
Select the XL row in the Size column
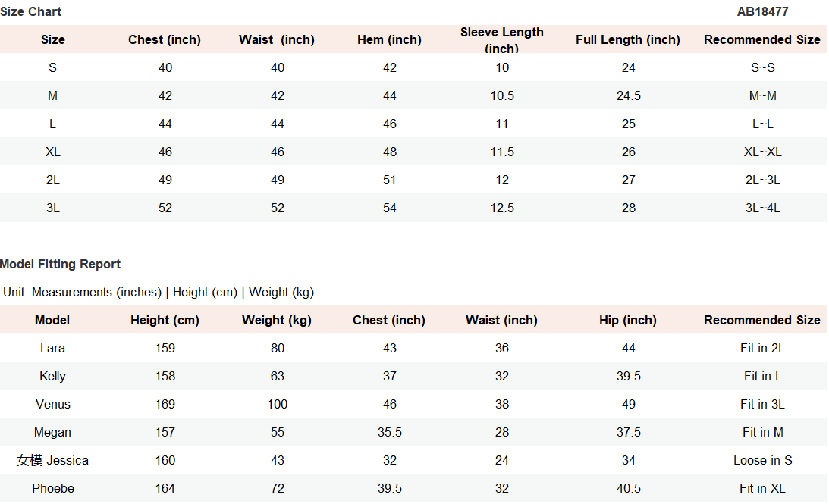click(52, 152)
